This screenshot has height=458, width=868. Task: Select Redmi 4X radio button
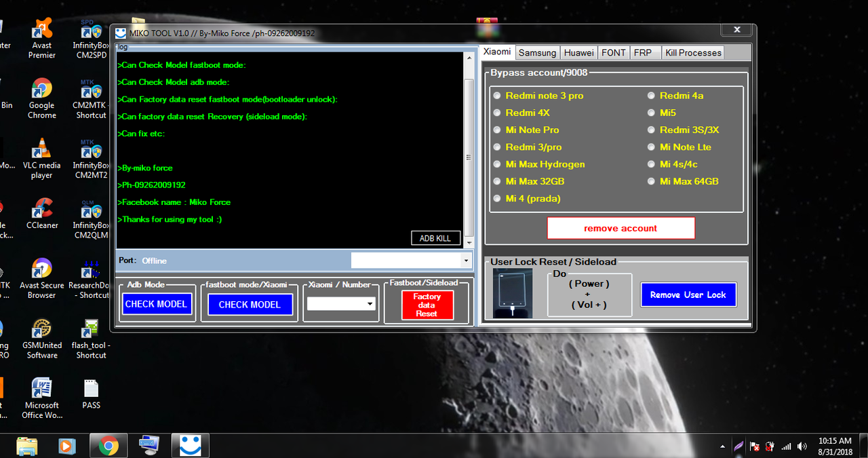(498, 113)
